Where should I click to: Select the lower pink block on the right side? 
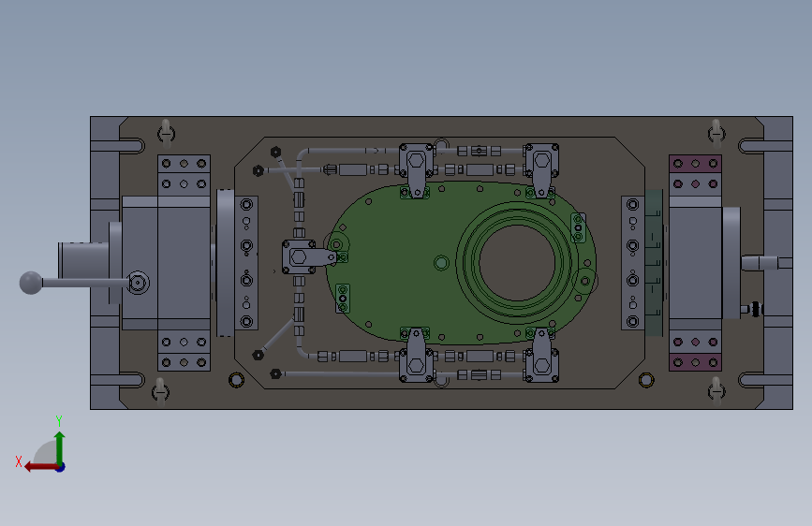(695, 362)
